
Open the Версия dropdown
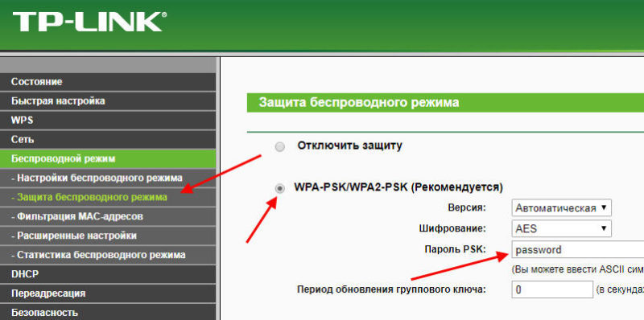tap(561, 207)
